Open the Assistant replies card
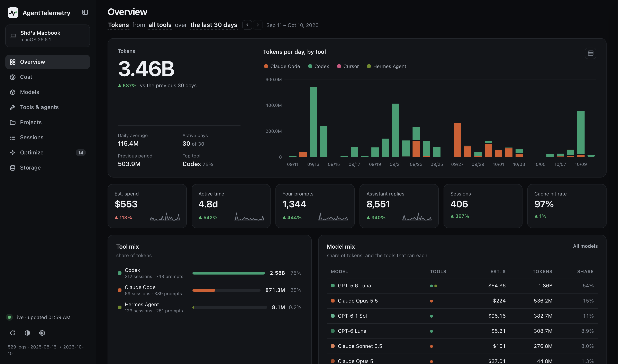The height and width of the screenshot is (364, 618). click(x=399, y=206)
